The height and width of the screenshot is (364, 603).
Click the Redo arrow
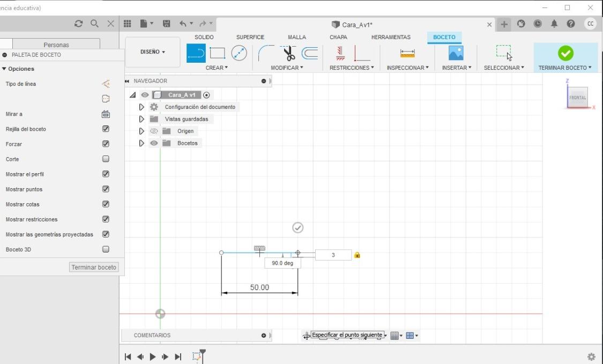pyautogui.click(x=203, y=24)
